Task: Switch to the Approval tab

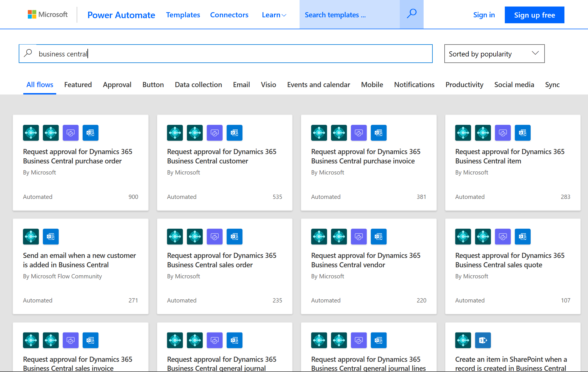Action: click(x=117, y=85)
